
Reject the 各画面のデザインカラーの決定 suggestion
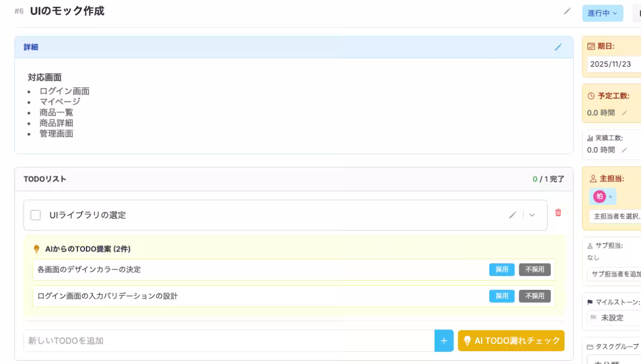[x=535, y=270]
